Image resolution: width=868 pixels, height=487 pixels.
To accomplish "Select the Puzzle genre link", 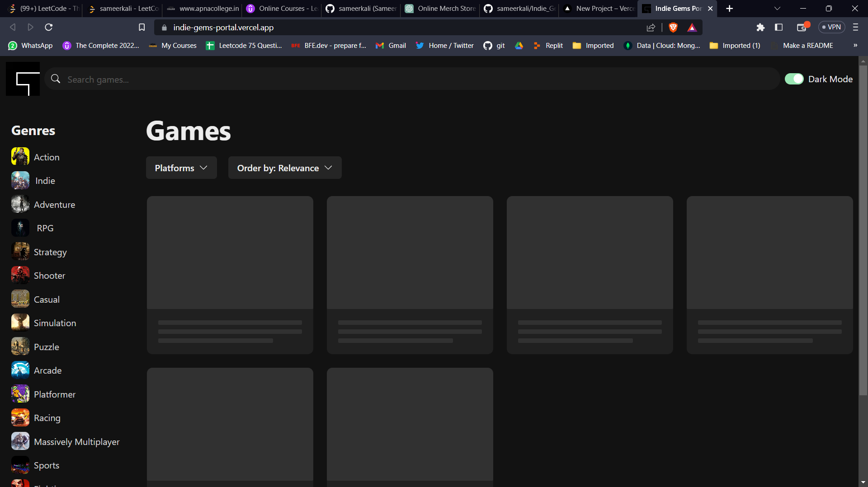I will point(47,347).
